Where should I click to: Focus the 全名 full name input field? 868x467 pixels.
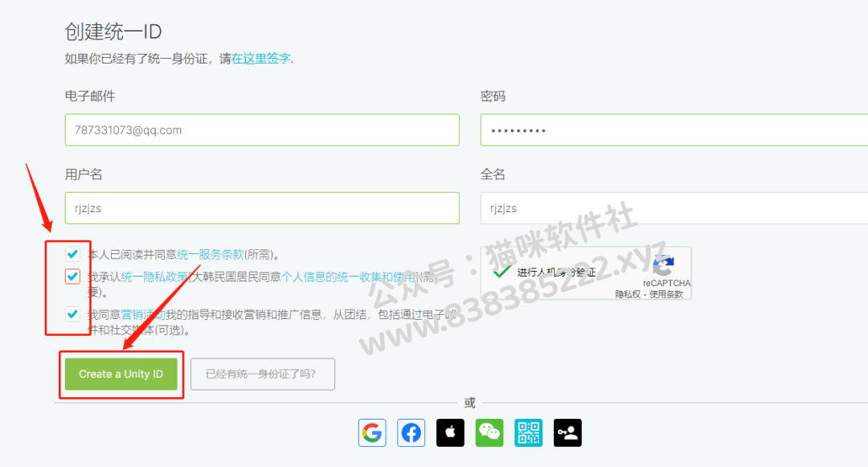pos(674,208)
